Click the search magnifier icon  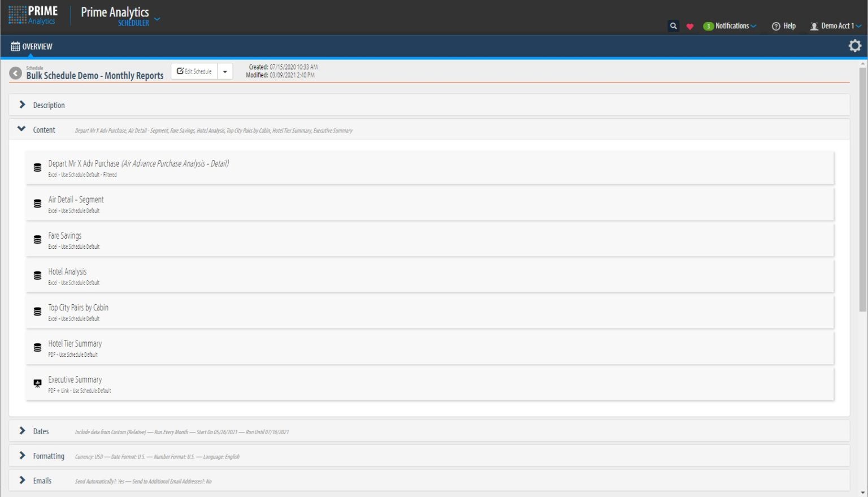coord(673,26)
